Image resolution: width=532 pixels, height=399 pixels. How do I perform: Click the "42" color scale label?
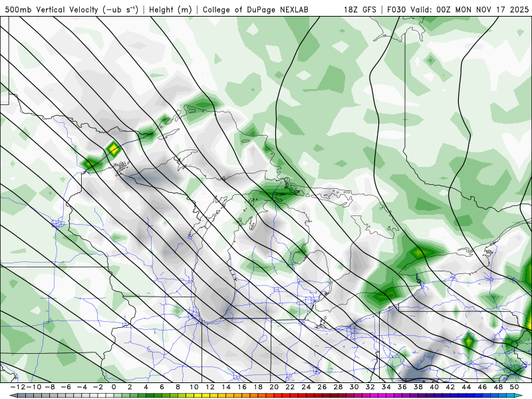pyautogui.click(x=450, y=387)
